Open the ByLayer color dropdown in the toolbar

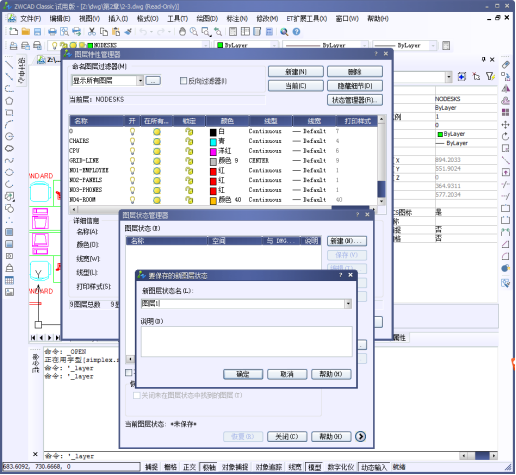pyautogui.click(x=274, y=45)
